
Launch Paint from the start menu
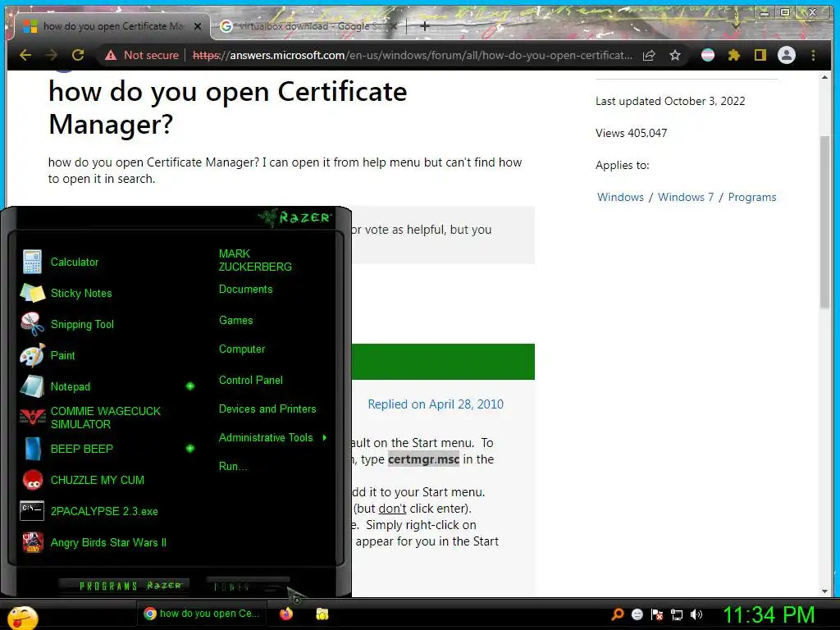point(62,355)
